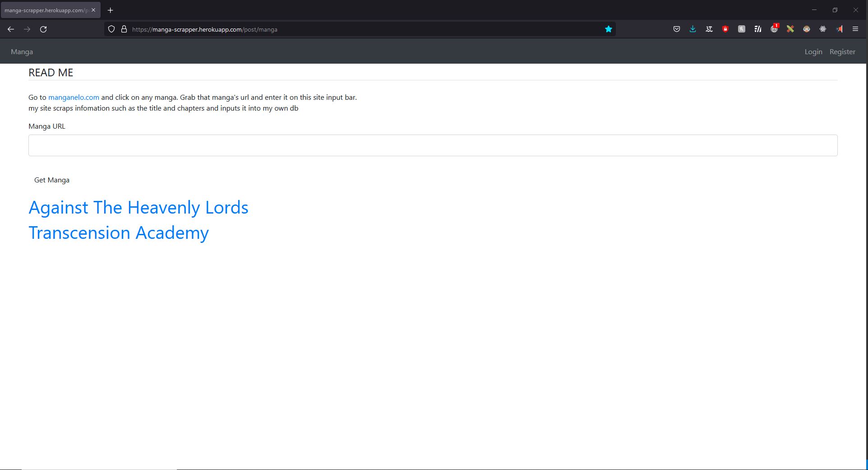
Task: Open the Pocket save icon
Action: point(676,29)
